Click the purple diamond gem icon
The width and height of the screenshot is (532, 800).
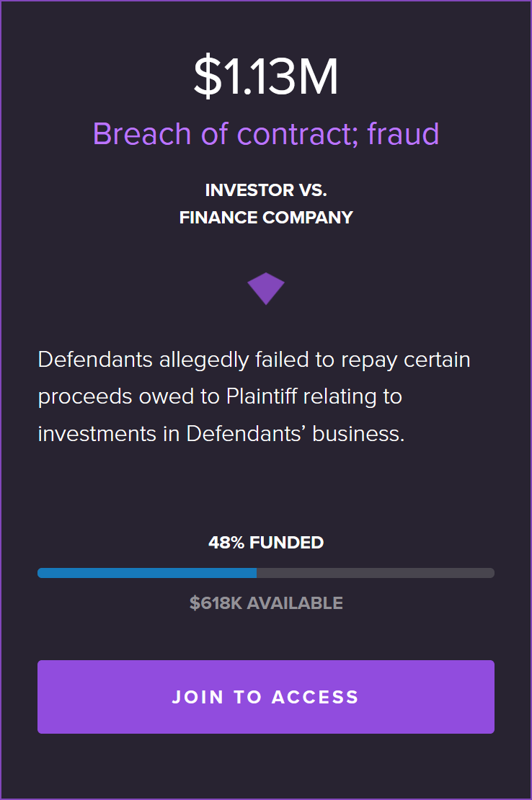coord(266,288)
